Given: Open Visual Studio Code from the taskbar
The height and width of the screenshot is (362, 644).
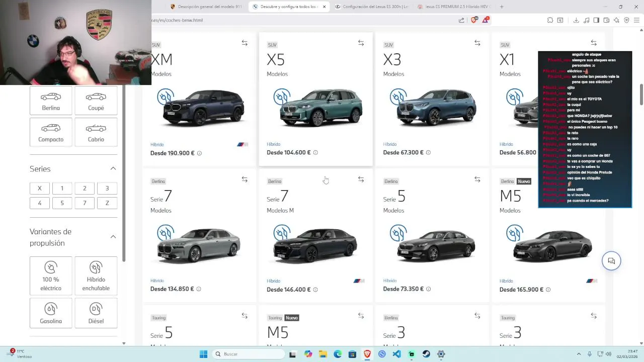Looking at the screenshot, I should pyautogui.click(x=396, y=354).
